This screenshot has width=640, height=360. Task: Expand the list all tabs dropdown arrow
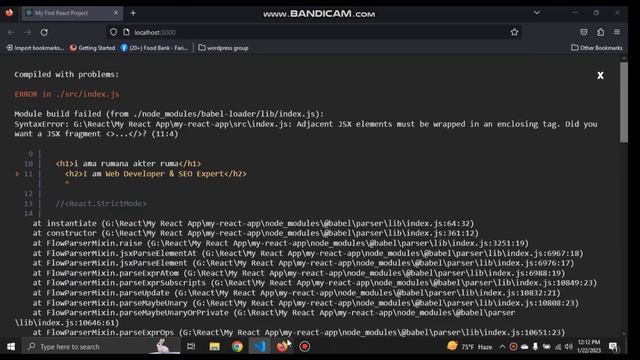tap(537, 13)
